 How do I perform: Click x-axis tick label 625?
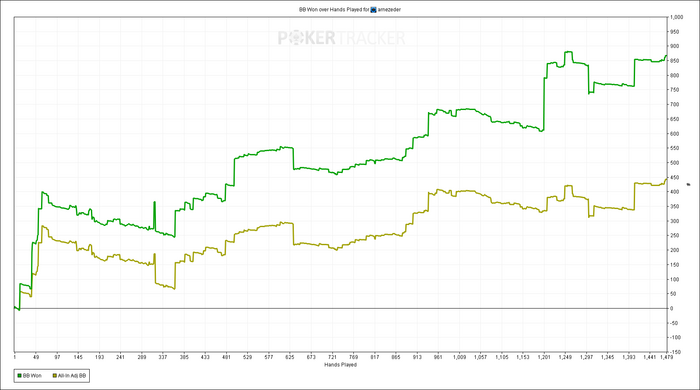click(x=290, y=357)
